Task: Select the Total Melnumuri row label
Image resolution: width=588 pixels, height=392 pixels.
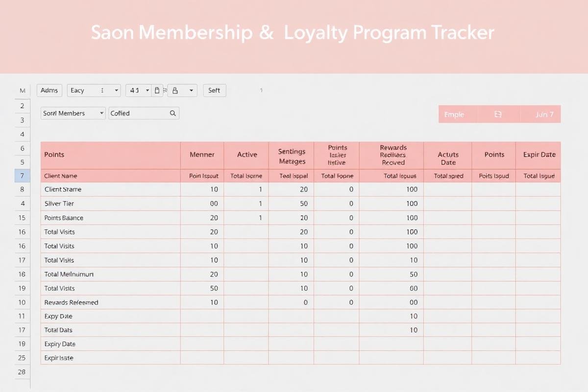Action: 69,274
